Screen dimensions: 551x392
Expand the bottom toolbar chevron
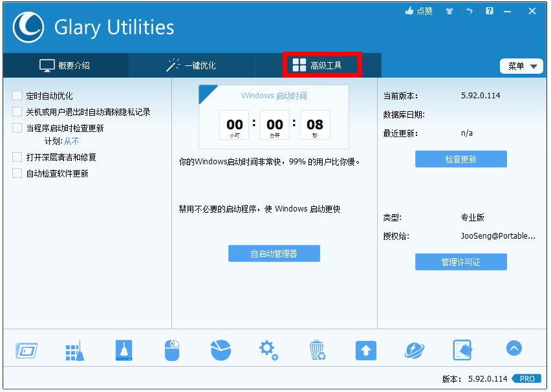pos(513,348)
